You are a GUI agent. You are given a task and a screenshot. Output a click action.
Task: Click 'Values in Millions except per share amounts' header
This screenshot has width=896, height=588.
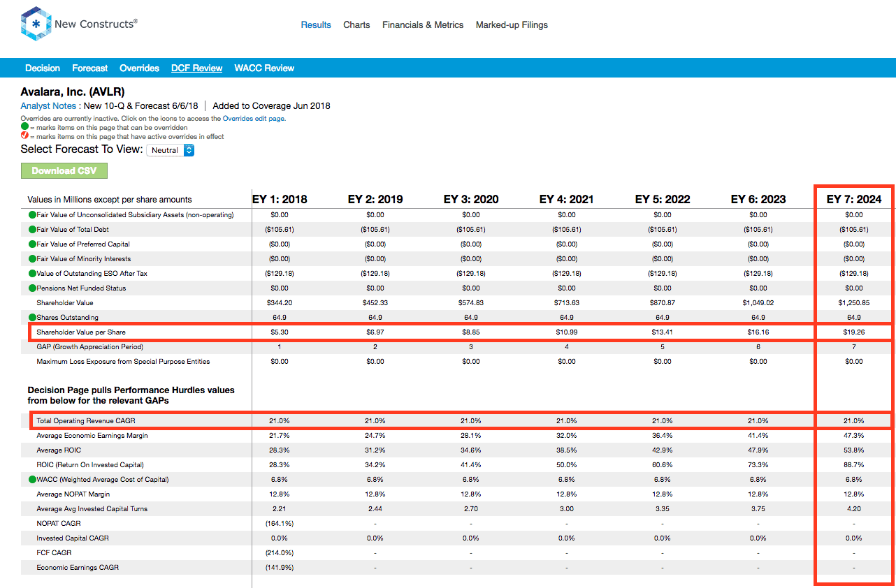point(110,199)
